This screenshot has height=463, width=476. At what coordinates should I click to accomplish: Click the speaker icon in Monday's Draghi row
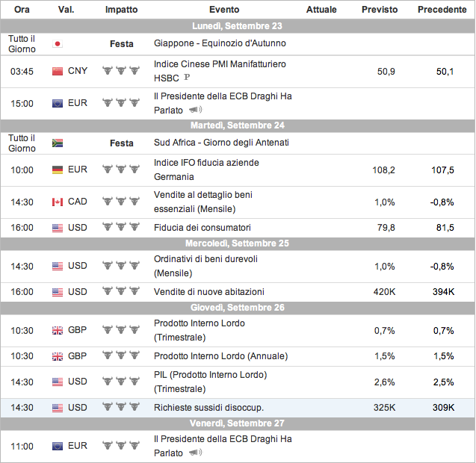coord(196,111)
